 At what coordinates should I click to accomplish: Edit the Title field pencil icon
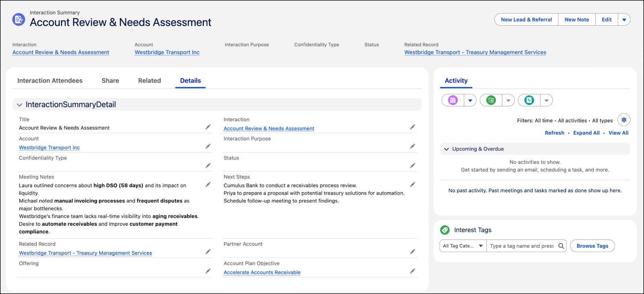(x=208, y=127)
